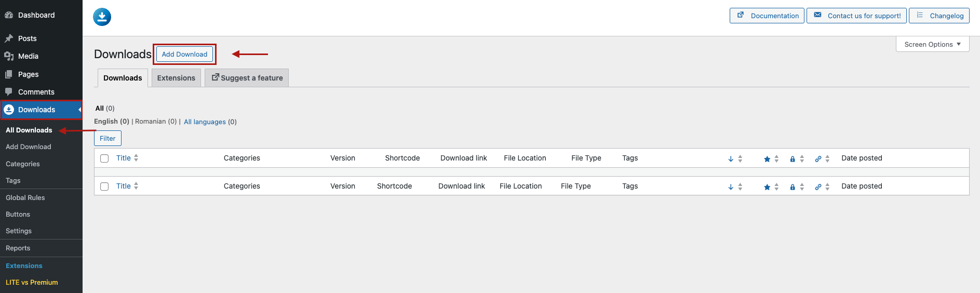Click the Download link header column

pyautogui.click(x=464, y=158)
